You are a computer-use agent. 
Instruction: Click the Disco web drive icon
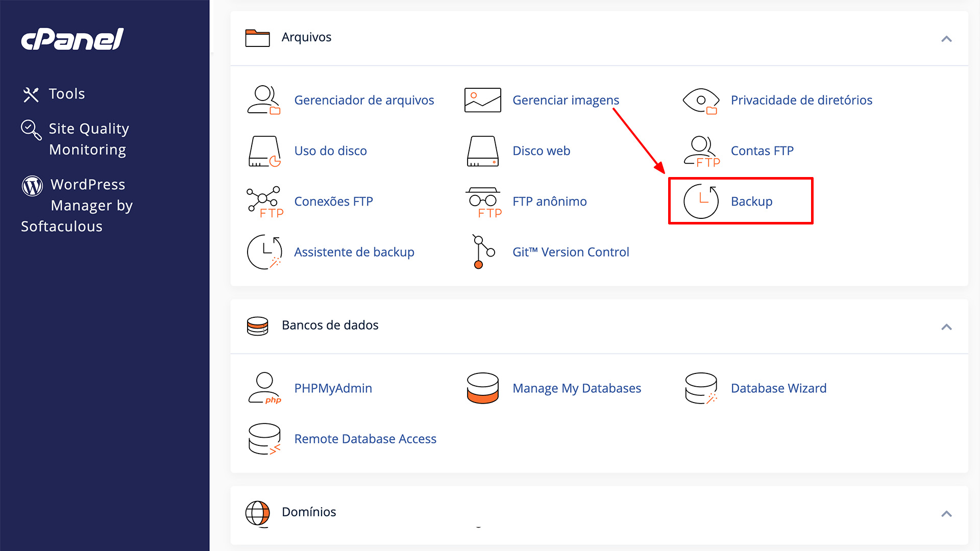tap(482, 151)
